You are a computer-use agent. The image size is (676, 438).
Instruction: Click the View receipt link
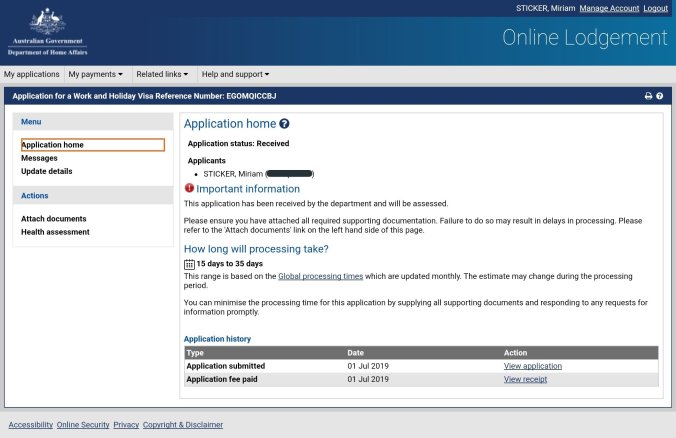(x=525, y=379)
